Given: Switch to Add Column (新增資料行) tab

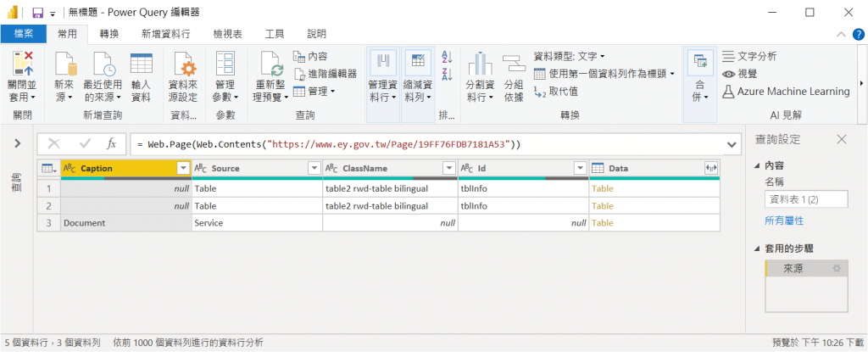Looking at the screenshot, I should [x=165, y=34].
